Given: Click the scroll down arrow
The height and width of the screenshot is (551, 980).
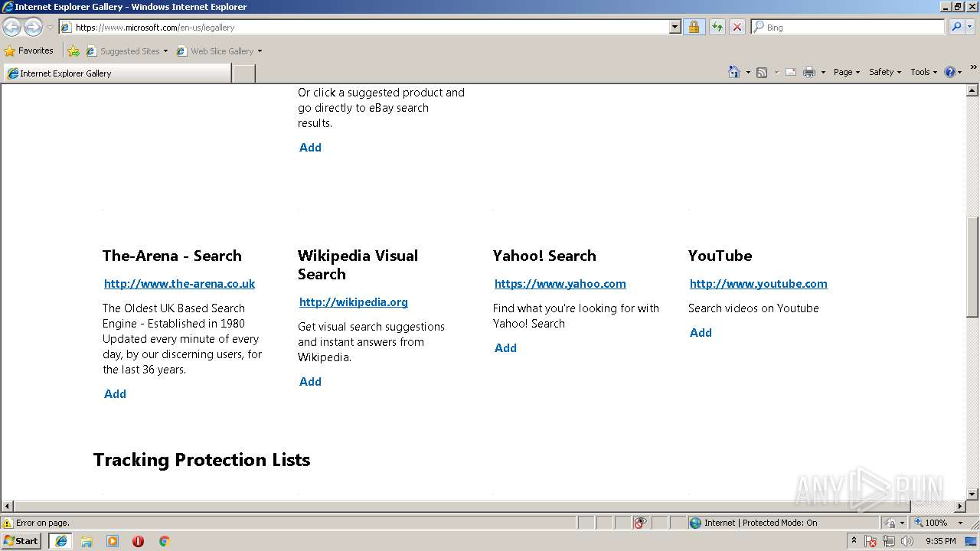Looking at the screenshot, I should pyautogui.click(x=973, y=494).
